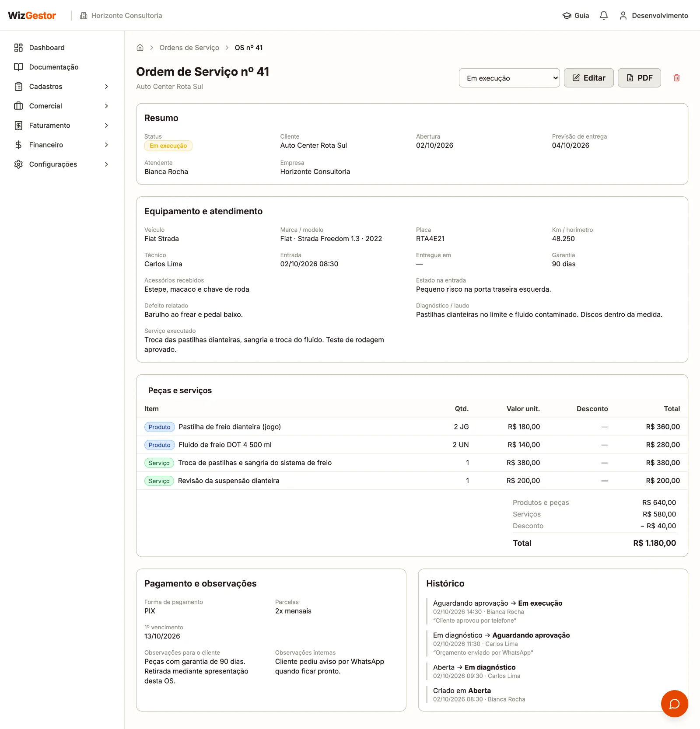
Task: Click the Comercial briefcase icon
Action: pos(18,106)
